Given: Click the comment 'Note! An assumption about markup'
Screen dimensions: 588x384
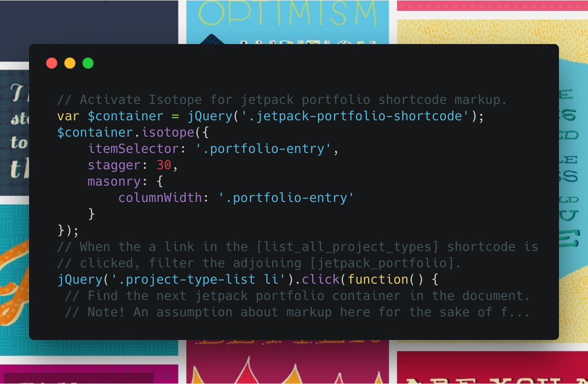Looking at the screenshot, I should coord(298,312).
